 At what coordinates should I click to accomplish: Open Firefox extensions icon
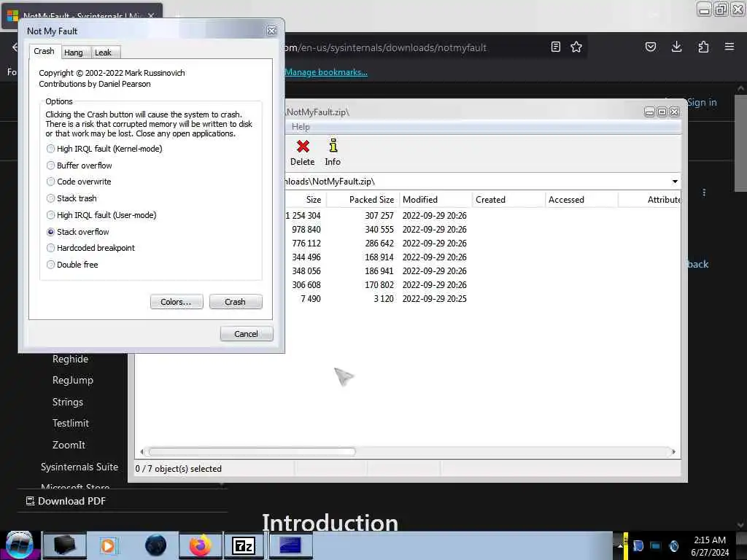(703, 47)
